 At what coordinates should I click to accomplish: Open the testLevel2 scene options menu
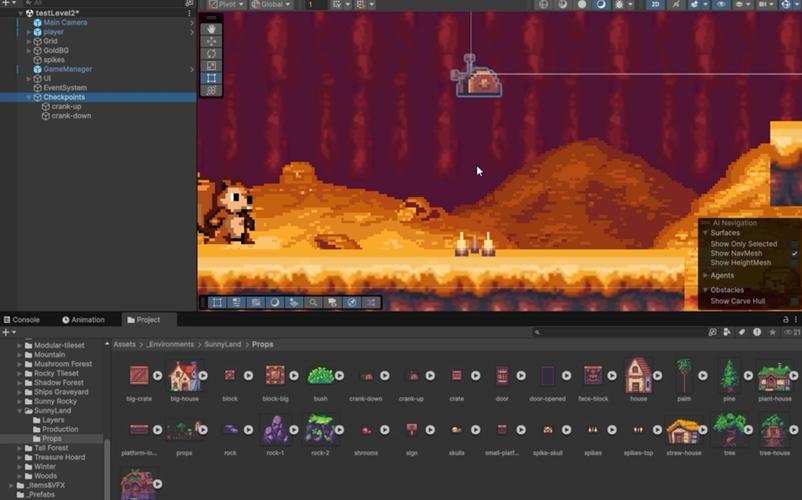[189, 13]
